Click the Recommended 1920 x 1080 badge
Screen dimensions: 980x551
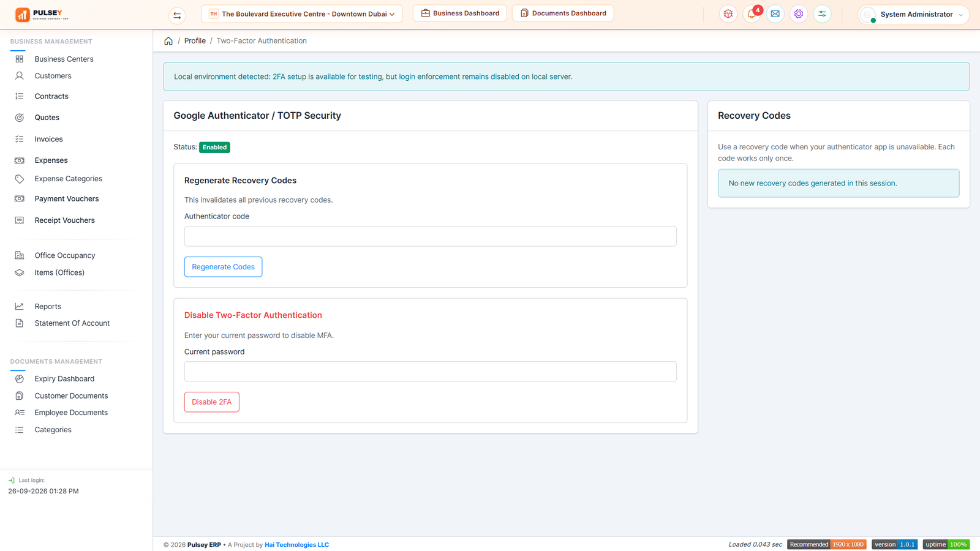(826, 545)
